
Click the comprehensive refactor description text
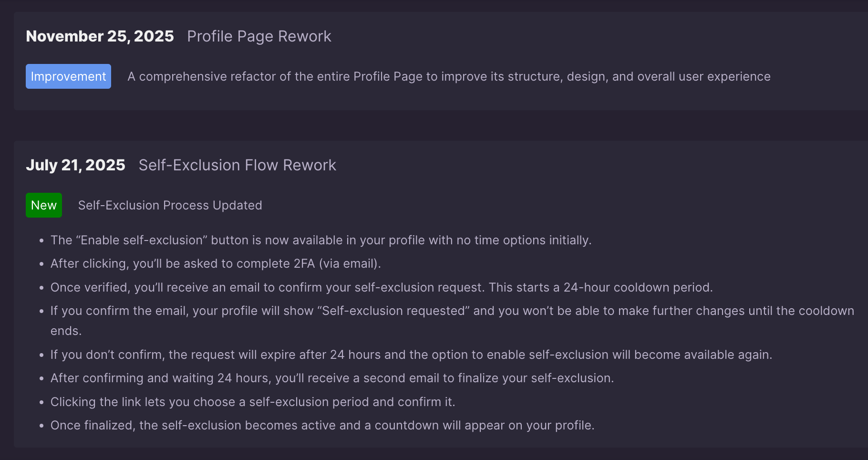click(x=449, y=76)
